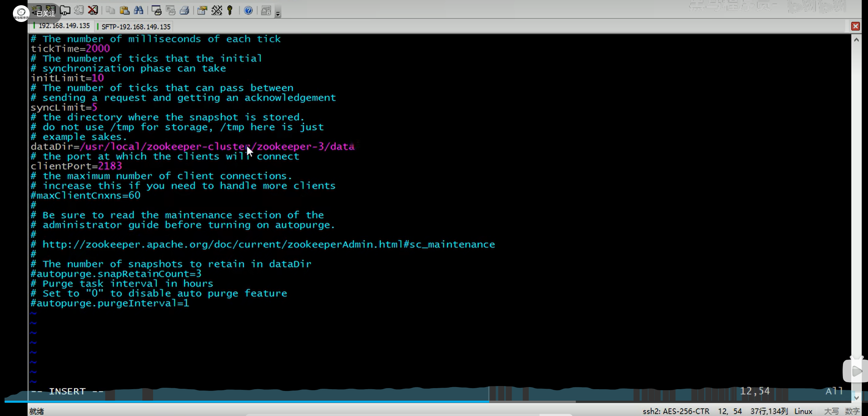Switch to the 192.168.149.135 session tab
The height and width of the screenshot is (416, 868).
[64, 26]
